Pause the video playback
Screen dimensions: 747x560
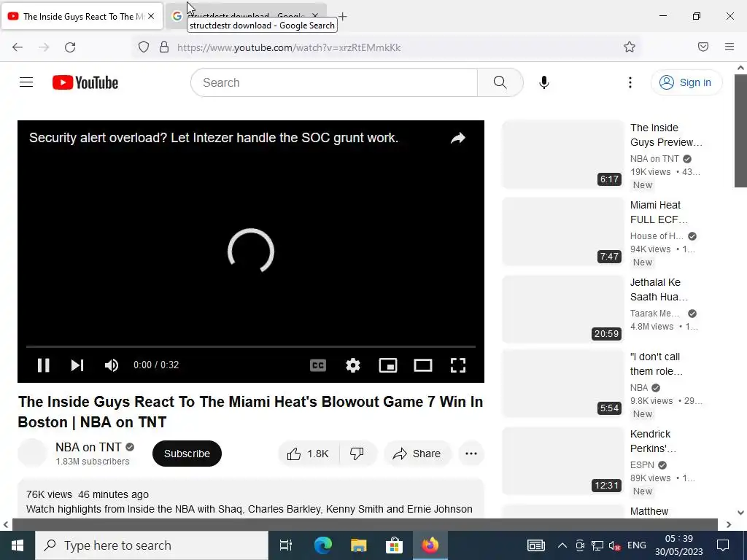[43, 365]
